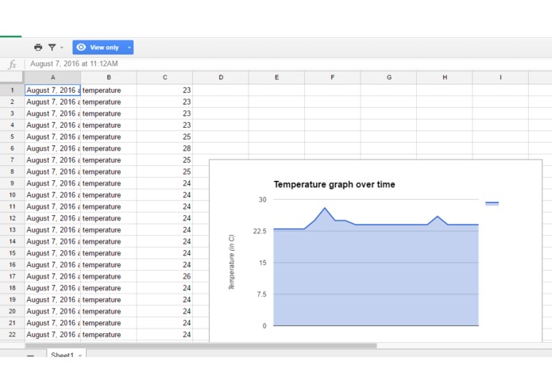The height and width of the screenshot is (392, 552).
Task: Select column F header
Action: [333, 77]
